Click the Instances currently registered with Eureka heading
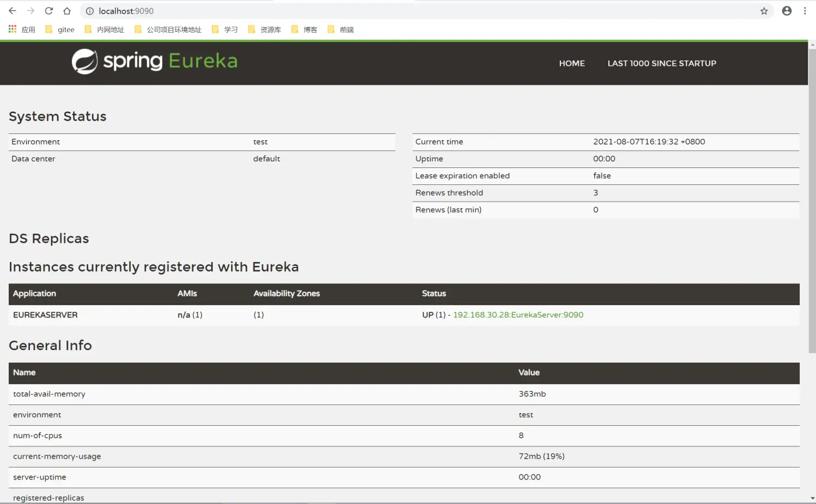The height and width of the screenshot is (504, 816). click(x=154, y=267)
